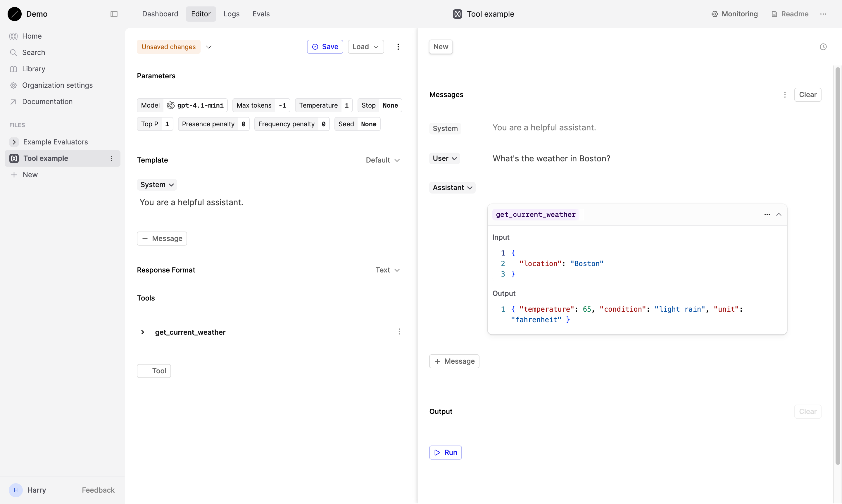Add Message to template

162,239
